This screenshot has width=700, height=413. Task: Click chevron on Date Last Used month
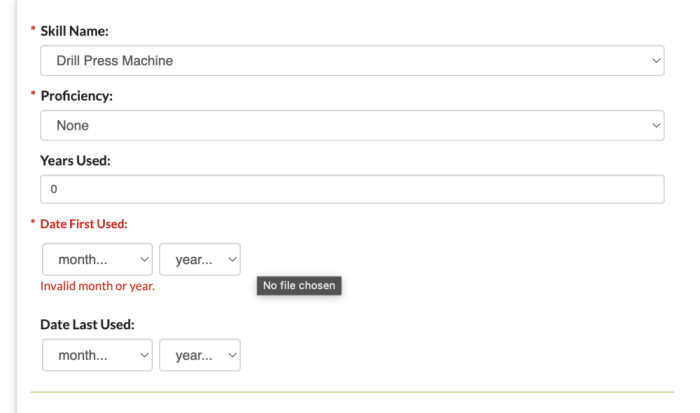coord(143,355)
